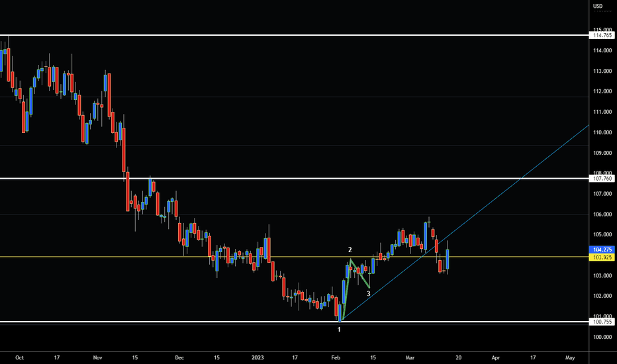
Task: Click the Feb label on time axis
Action: point(336,357)
